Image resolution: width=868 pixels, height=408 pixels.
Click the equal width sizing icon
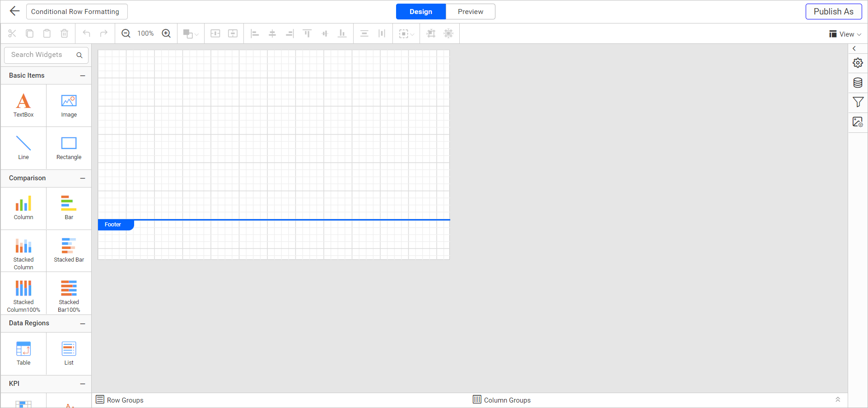click(215, 33)
